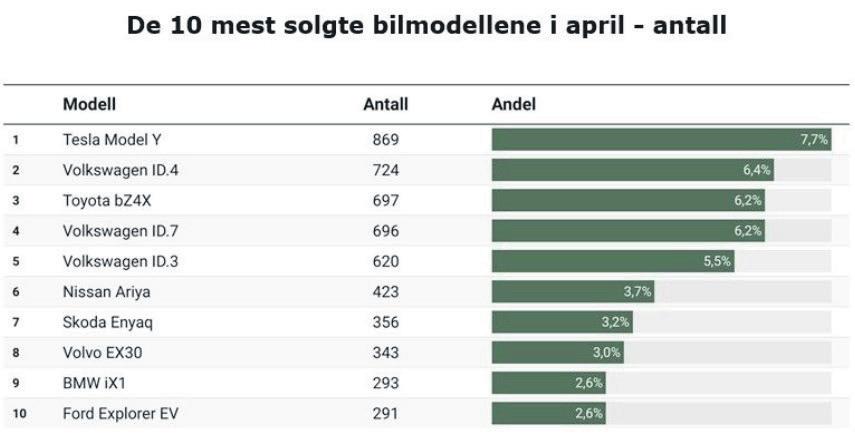Click the Modell column header
The image size is (855, 433).
coord(89,104)
